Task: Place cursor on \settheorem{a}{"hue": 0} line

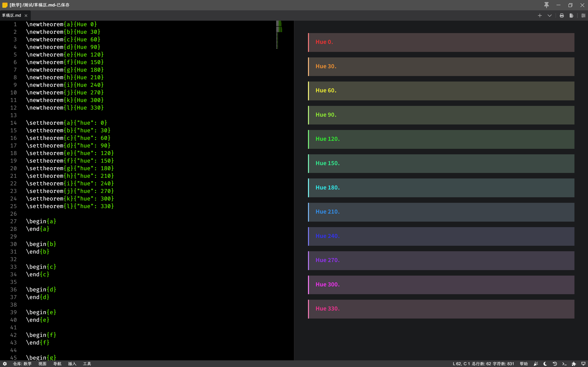Action: (x=66, y=123)
